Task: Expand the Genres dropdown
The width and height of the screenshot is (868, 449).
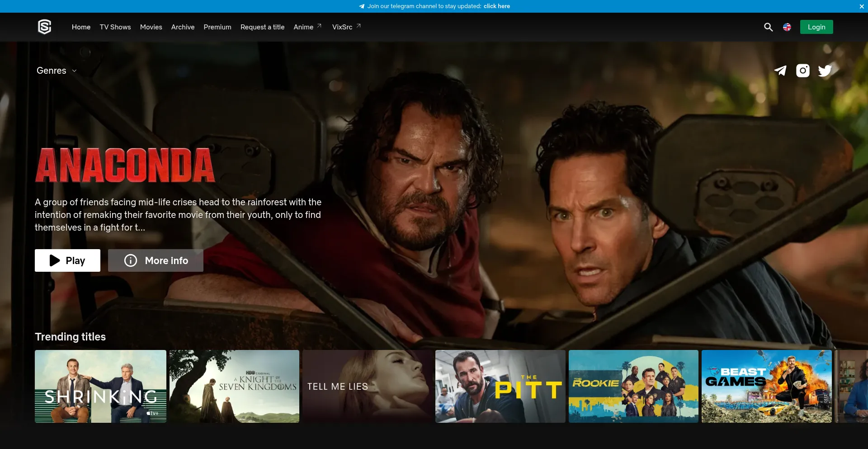Action: click(x=57, y=71)
